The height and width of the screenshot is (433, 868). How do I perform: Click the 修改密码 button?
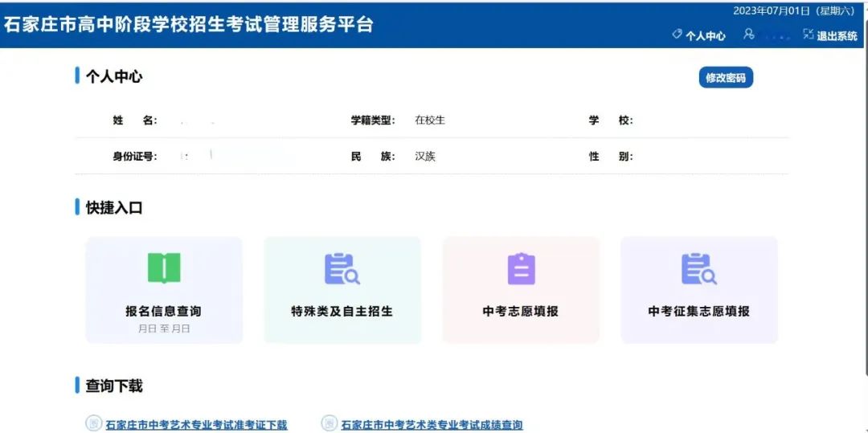[726, 78]
